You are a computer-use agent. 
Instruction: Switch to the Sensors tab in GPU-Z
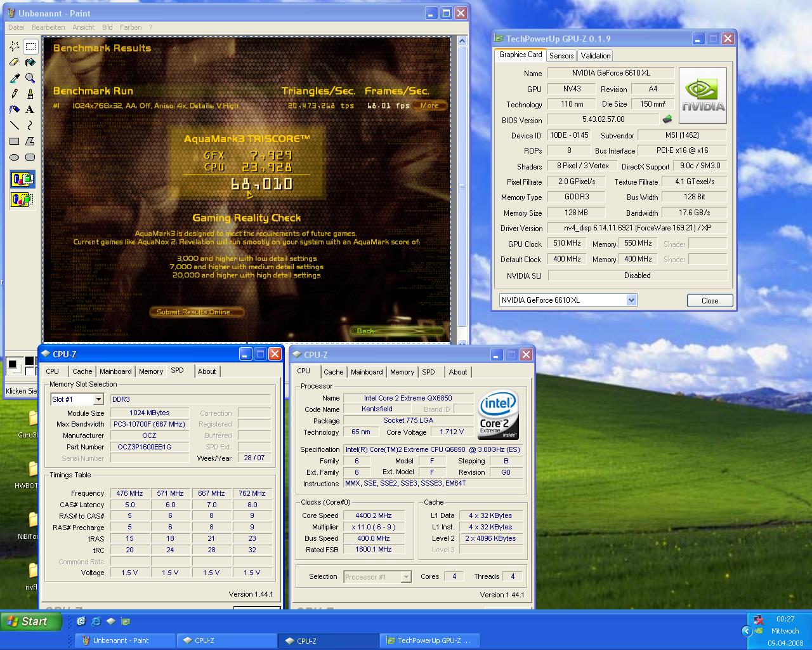(x=561, y=56)
